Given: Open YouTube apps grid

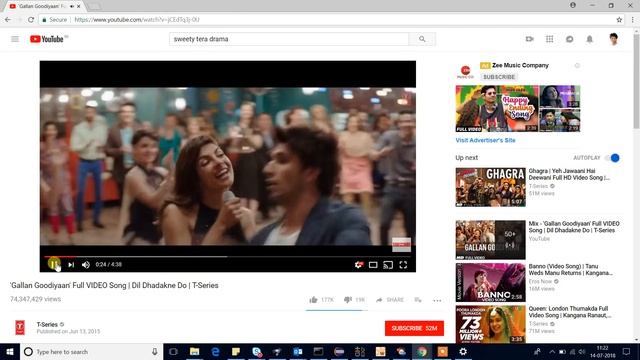Looking at the screenshot, I should point(549,39).
